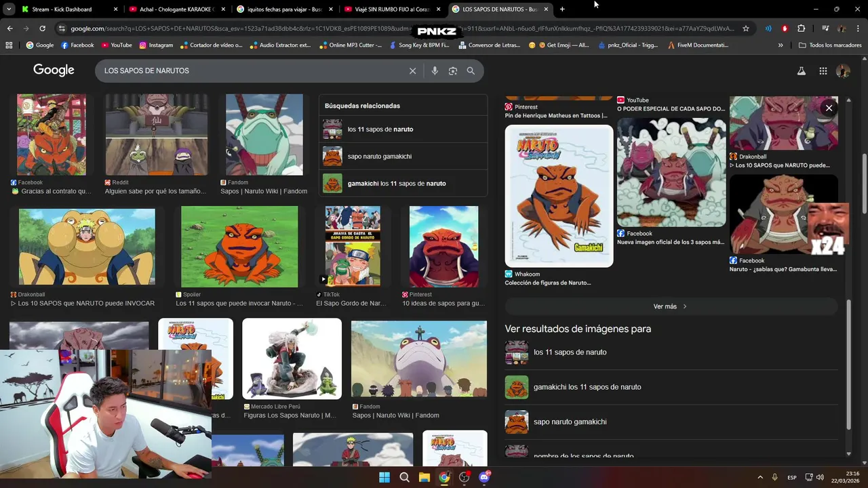Switch to Viajé SIN RUMBO FIJO tab

point(392,9)
